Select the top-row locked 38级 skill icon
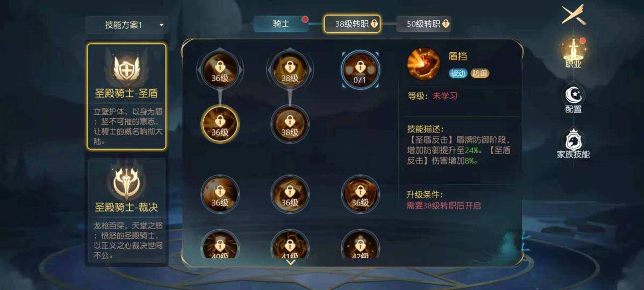 [x=290, y=69]
